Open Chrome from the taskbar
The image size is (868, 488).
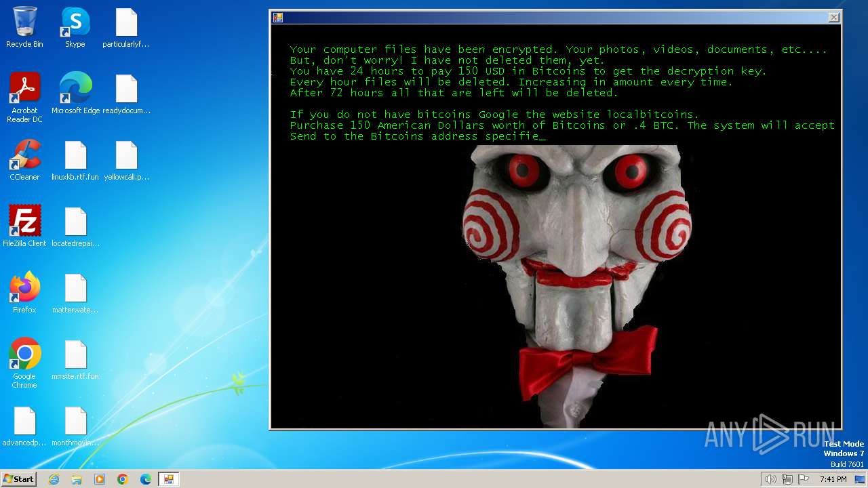(123, 479)
